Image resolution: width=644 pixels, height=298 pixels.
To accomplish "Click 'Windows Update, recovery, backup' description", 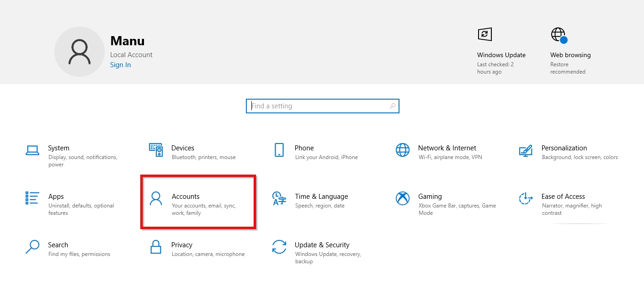I will 328,258.
